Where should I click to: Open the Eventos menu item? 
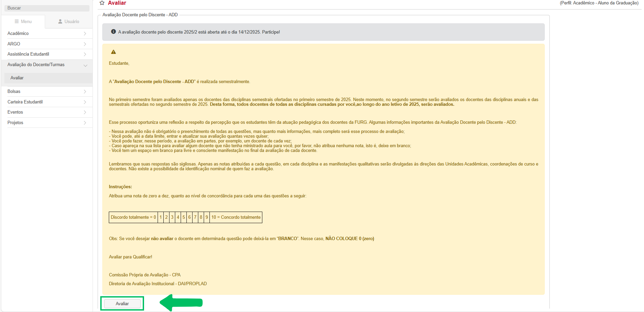coord(15,112)
